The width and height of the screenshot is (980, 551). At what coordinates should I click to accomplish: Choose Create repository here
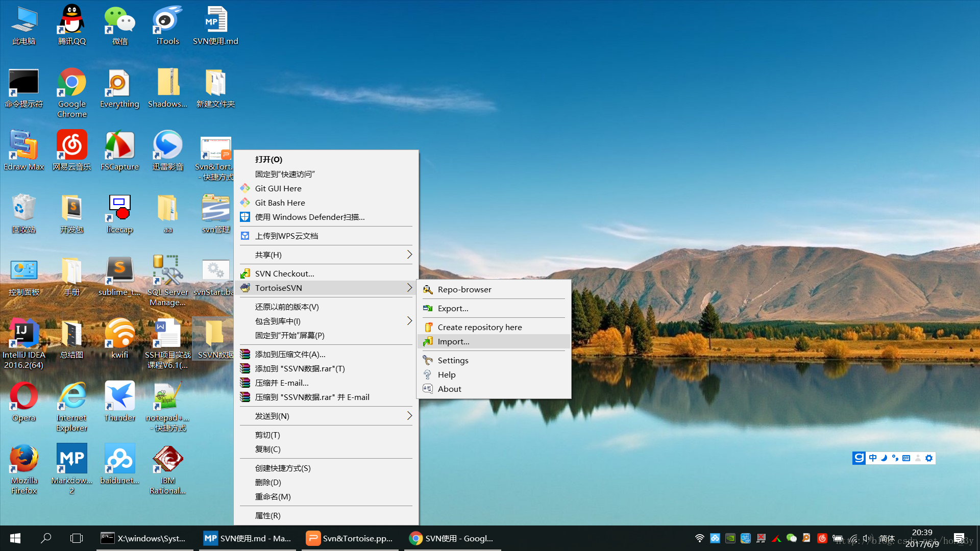tap(479, 327)
